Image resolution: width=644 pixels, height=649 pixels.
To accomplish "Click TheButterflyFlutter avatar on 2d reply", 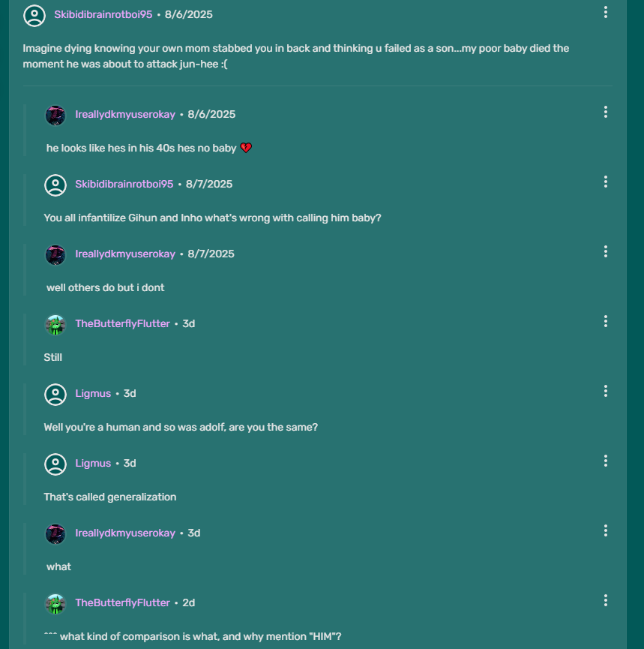I will click(x=55, y=603).
